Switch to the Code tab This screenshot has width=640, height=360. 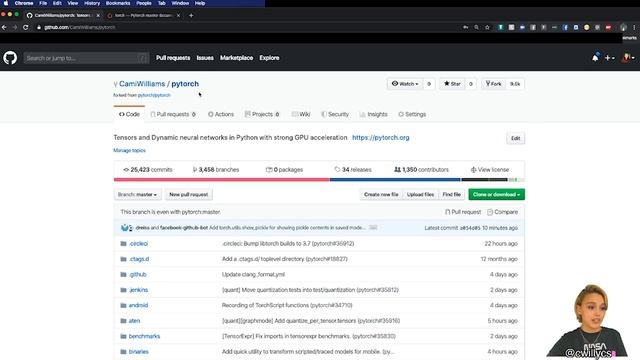pyautogui.click(x=129, y=114)
